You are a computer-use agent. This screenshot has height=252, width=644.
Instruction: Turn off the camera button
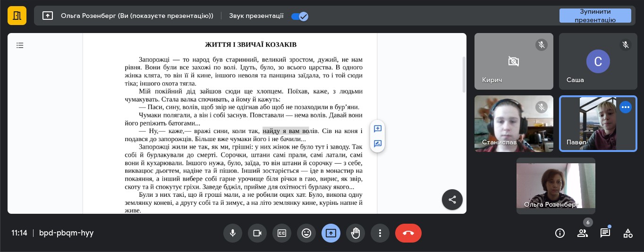257,233
